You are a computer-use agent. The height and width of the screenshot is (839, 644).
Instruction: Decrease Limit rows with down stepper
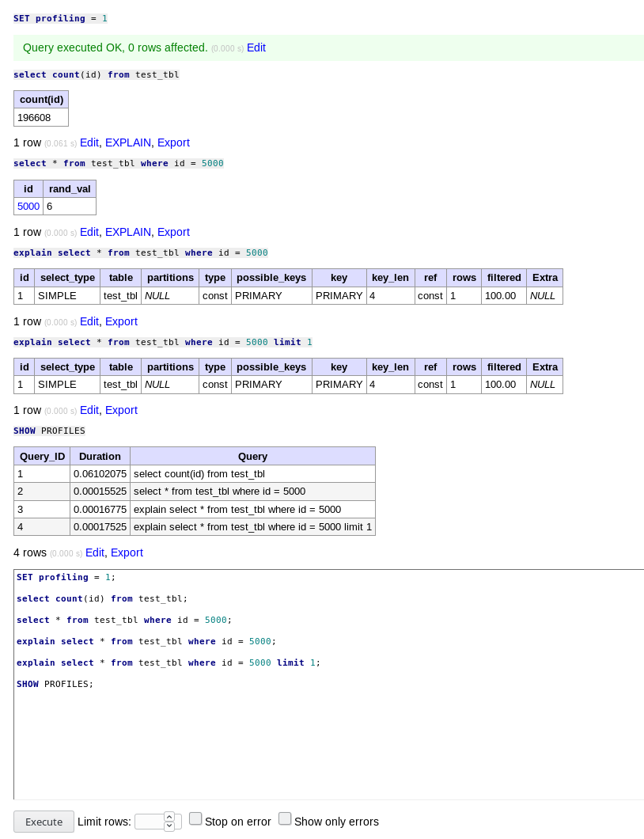click(x=169, y=826)
